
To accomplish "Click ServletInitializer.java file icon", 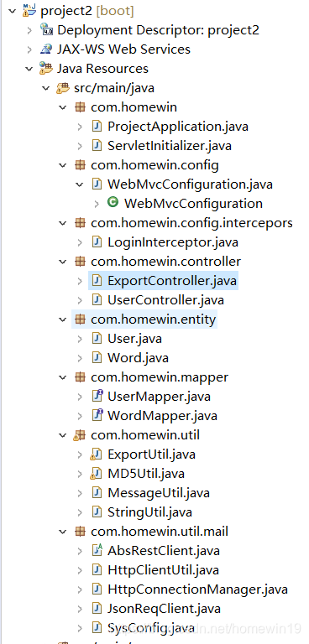I will tap(97, 146).
